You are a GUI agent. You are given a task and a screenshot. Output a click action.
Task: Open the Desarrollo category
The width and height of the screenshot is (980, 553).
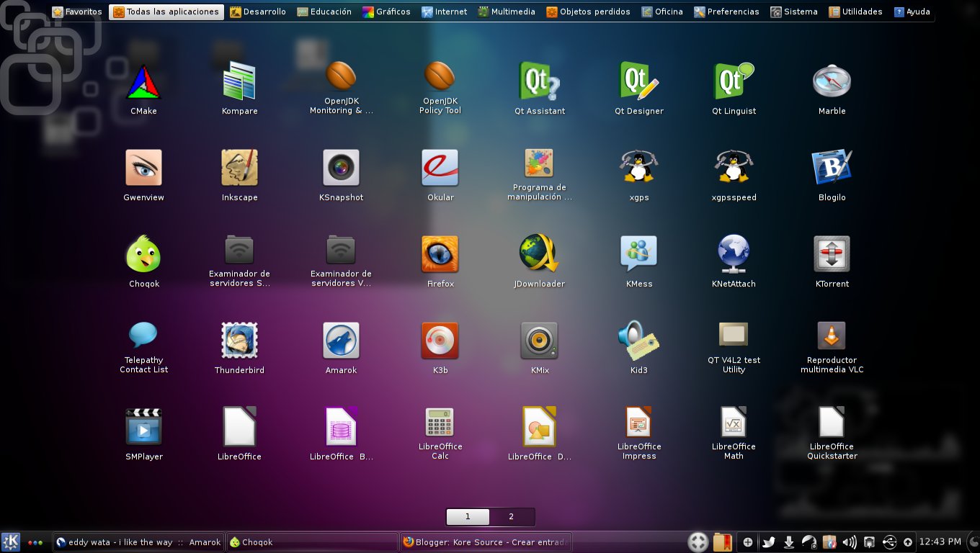pyautogui.click(x=258, y=12)
